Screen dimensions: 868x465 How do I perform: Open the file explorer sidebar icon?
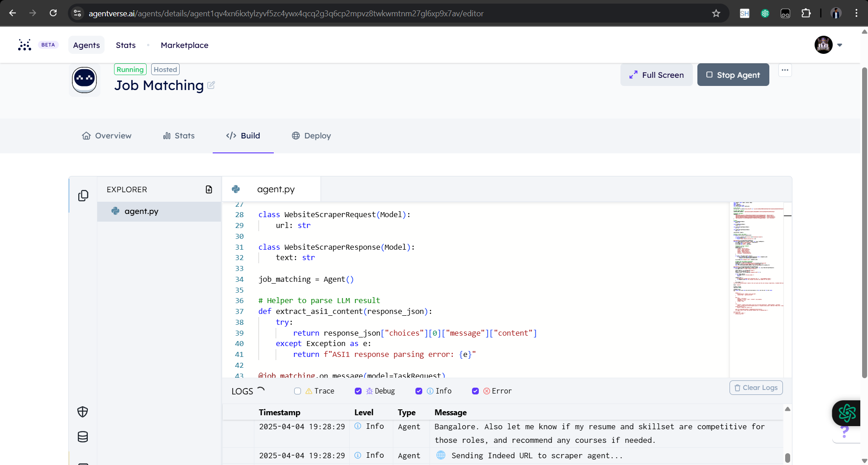[83, 195]
